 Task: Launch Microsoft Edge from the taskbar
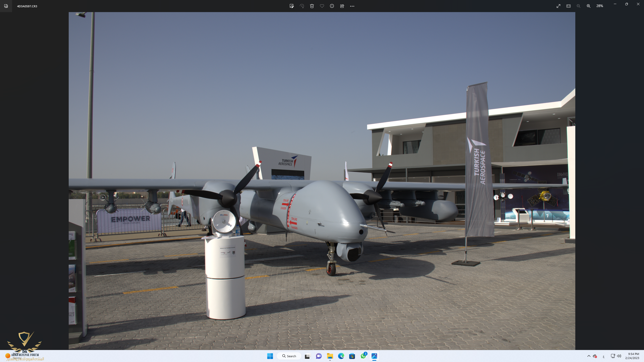pos(341,356)
